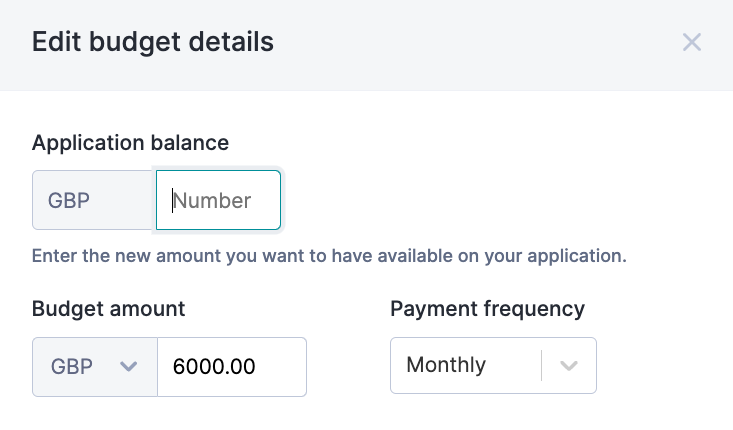This screenshot has width=733, height=430.
Task: Click the Number placeholder text
Action: coord(214,201)
